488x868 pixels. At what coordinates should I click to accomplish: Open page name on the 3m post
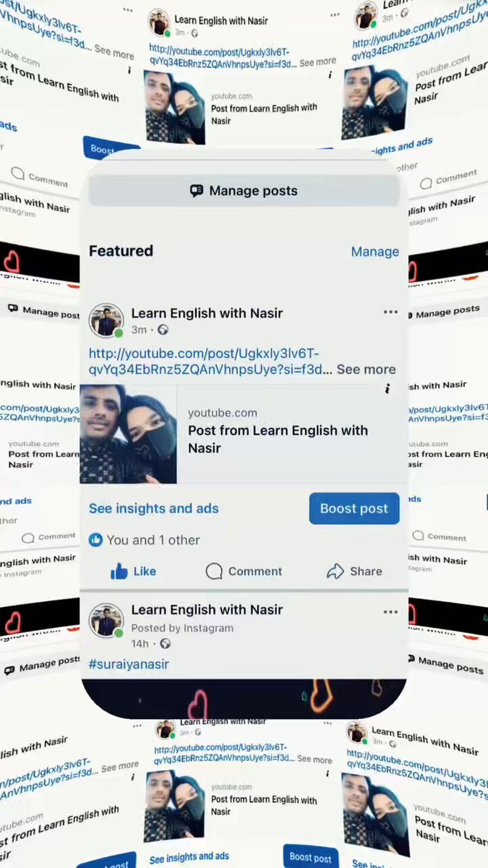pos(207,313)
